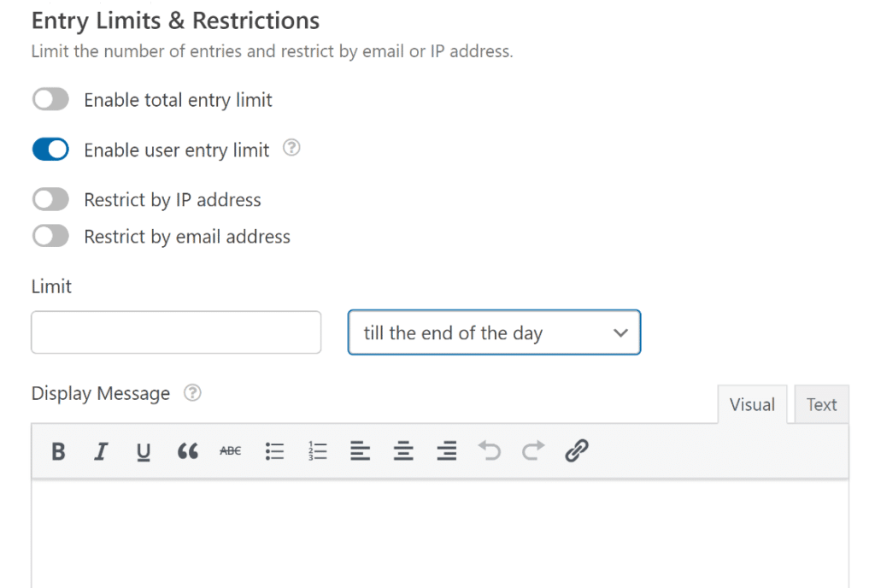Screen dimensions: 875x588
Task: Create a numbered list
Action: click(317, 451)
